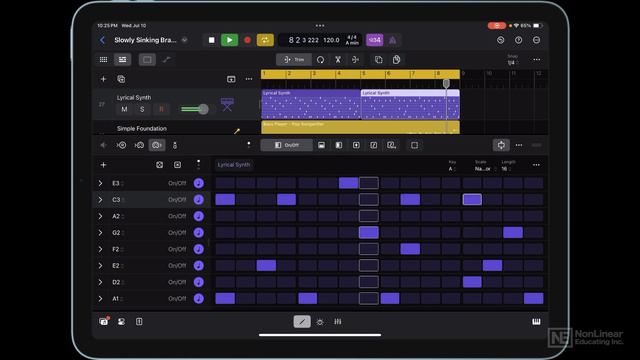The image size is (640, 360).
Task: Select the On/Off edit mode button
Action: tap(287, 145)
